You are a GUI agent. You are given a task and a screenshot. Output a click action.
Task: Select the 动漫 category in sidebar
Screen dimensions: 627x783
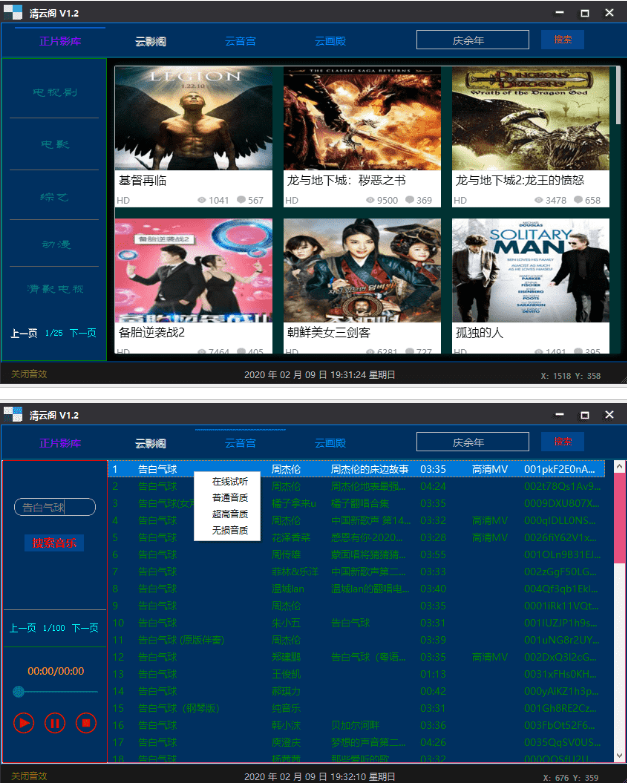55,244
